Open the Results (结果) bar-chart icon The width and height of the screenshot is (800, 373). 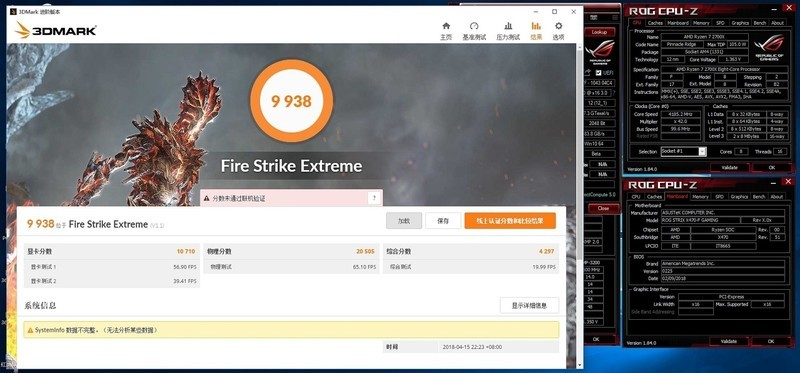[x=536, y=27]
